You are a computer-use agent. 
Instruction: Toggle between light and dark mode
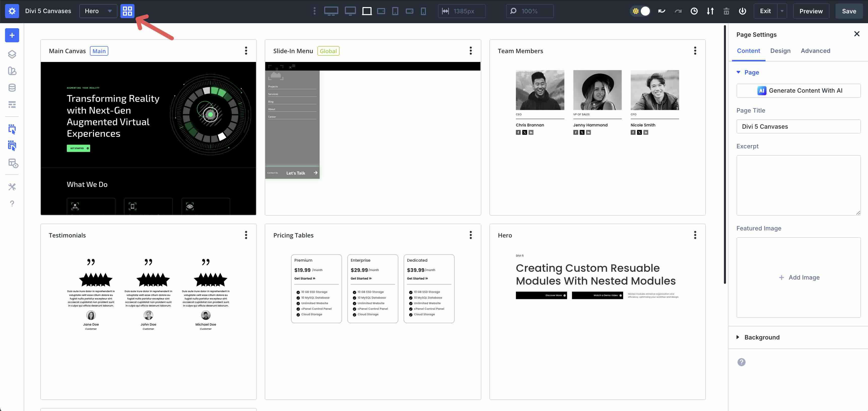point(640,11)
